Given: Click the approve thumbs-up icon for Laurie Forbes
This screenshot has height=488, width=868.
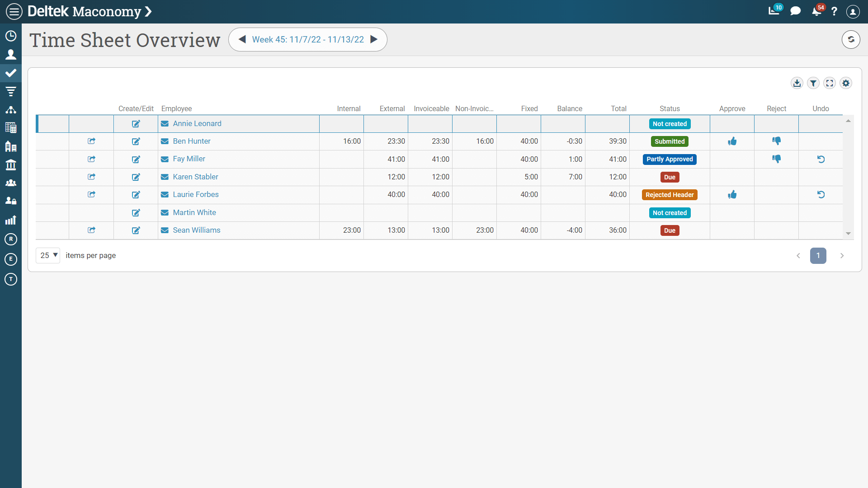Looking at the screenshot, I should pyautogui.click(x=732, y=194).
